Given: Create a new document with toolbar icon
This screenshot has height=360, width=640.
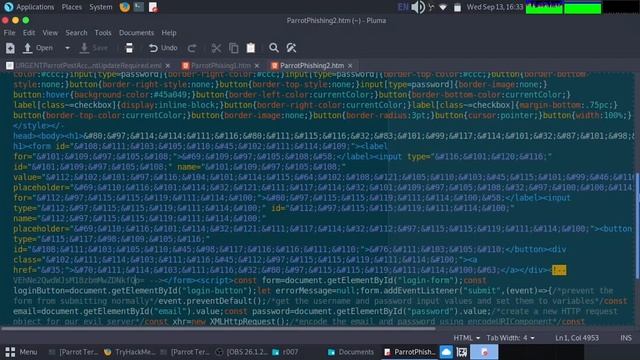Looking at the screenshot, I should pyautogui.click(x=10, y=48).
